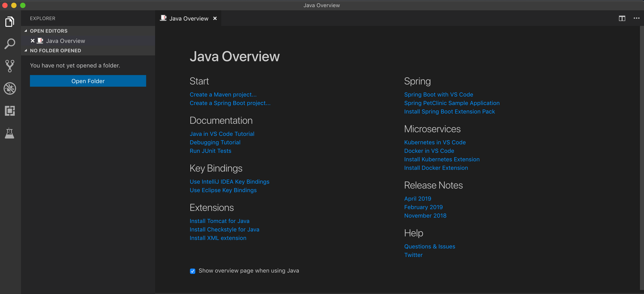Open the Source Control view

[x=10, y=66]
